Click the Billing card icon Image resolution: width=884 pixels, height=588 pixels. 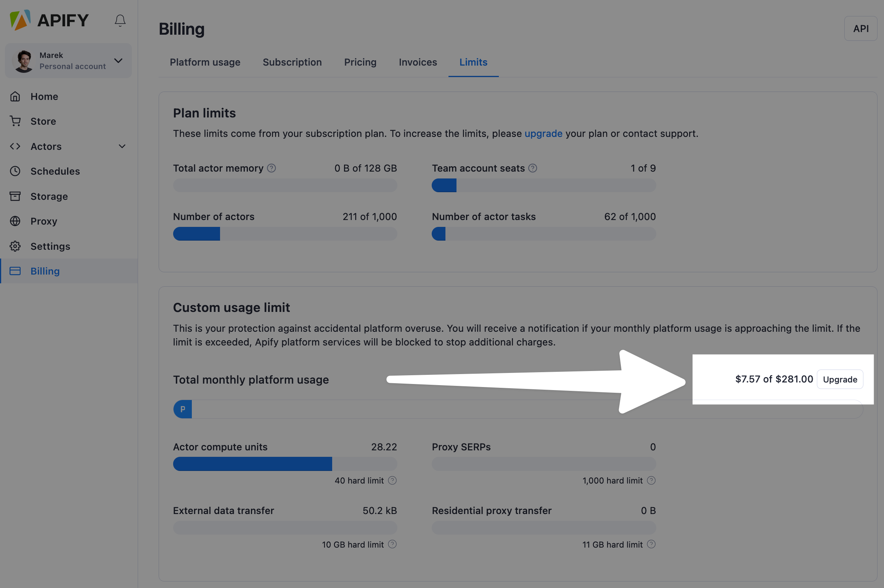coord(15,271)
